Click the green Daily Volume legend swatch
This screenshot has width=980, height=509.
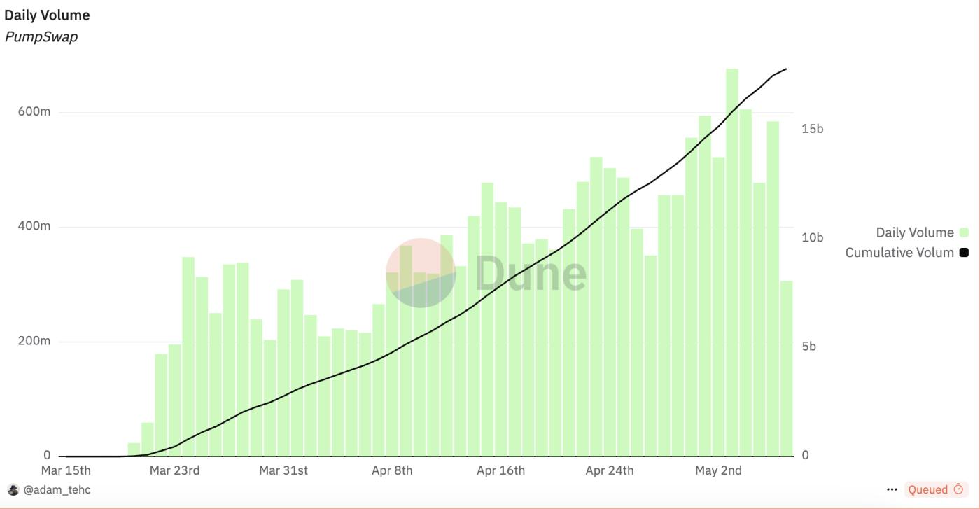tap(965, 231)
